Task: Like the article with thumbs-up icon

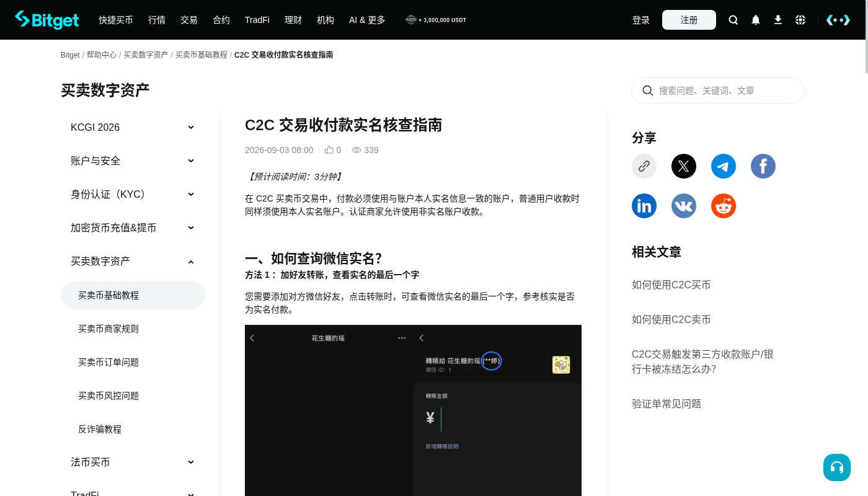Action: pos(329,150)
